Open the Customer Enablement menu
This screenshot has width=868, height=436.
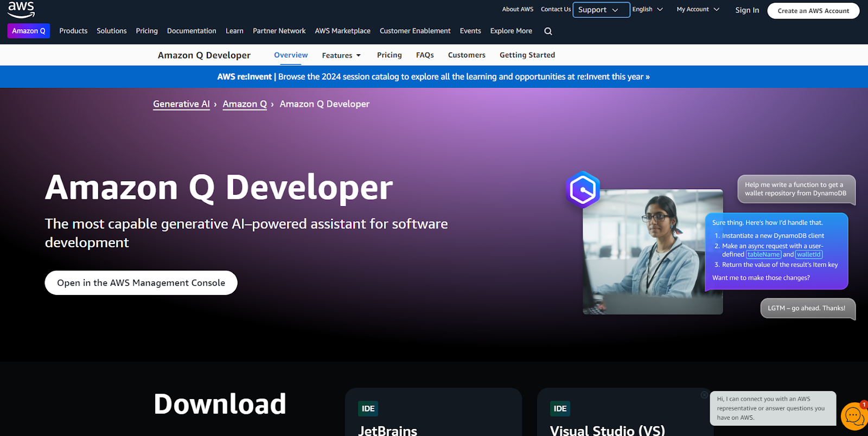415,31
